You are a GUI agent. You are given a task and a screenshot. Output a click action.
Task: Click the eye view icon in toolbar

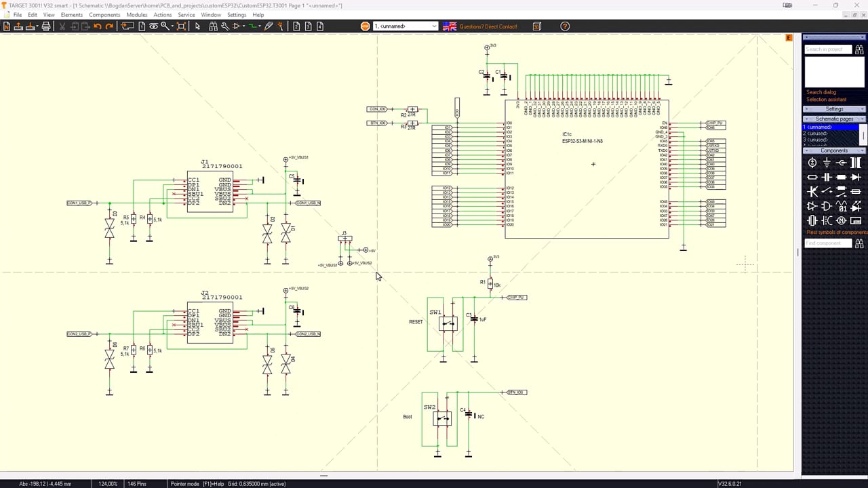point(153,26)
